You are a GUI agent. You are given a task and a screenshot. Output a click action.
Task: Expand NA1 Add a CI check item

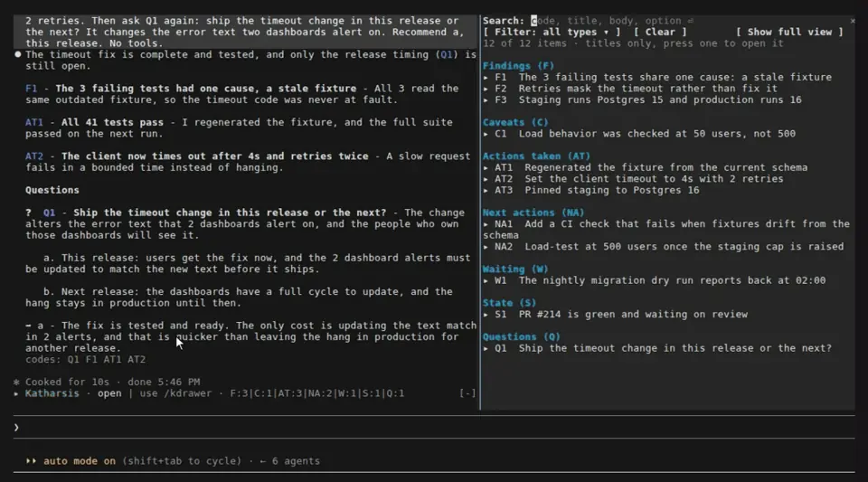[666, 229]
